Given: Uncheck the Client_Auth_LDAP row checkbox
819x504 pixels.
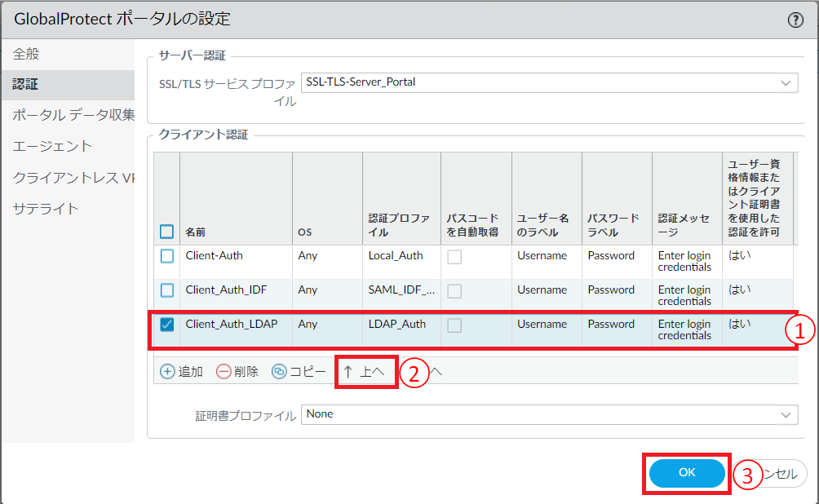Looking at the screenshot, I should (167, 325).
